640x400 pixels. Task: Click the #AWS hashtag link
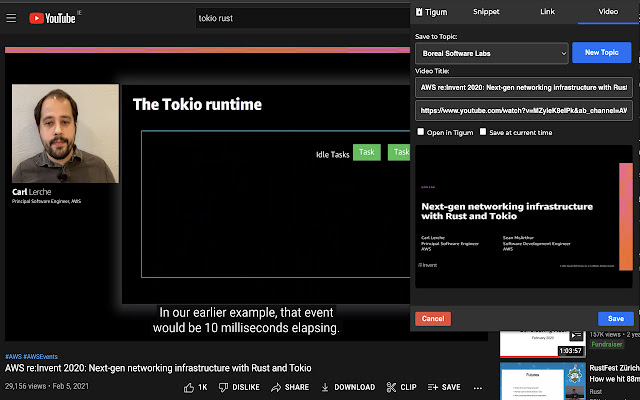(13, 356)
